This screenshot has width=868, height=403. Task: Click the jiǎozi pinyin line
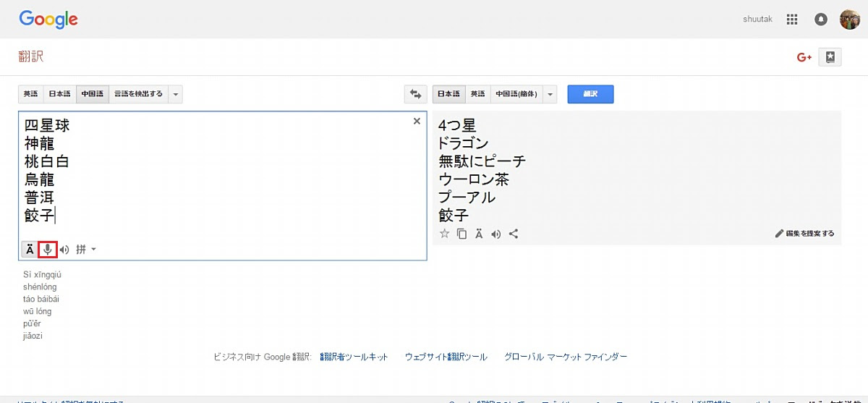[x=33, y=336]
